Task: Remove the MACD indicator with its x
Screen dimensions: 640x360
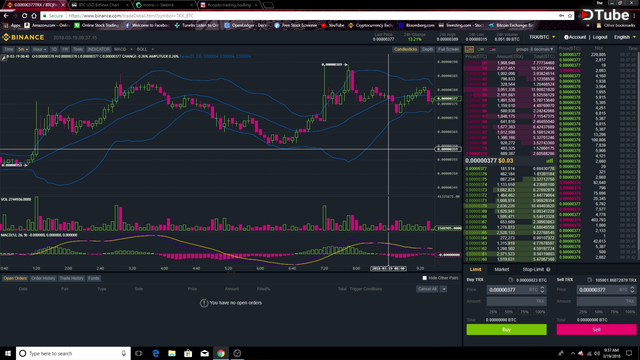Action: (131, 49)
